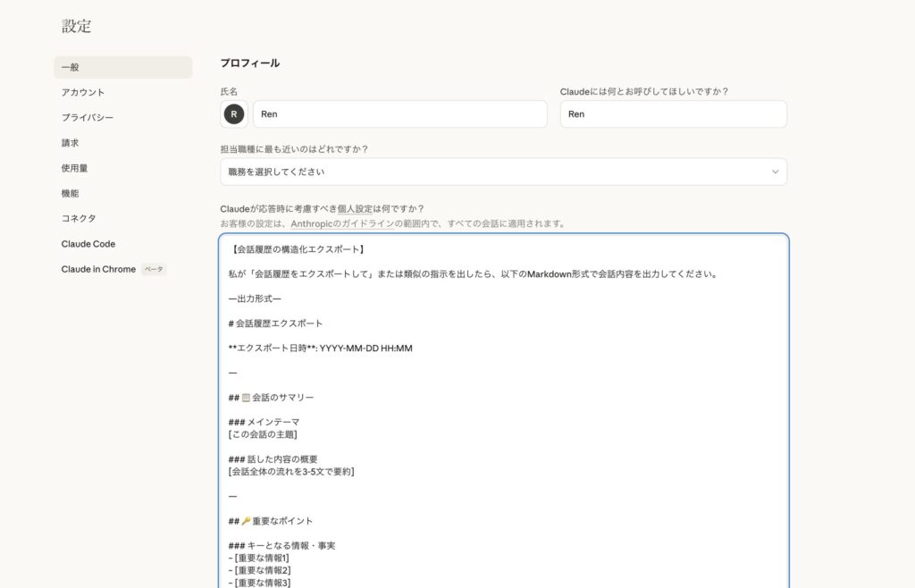Navigate to the コネクタ section
Screen dimensions: 915x588
[x=80, y=217]
